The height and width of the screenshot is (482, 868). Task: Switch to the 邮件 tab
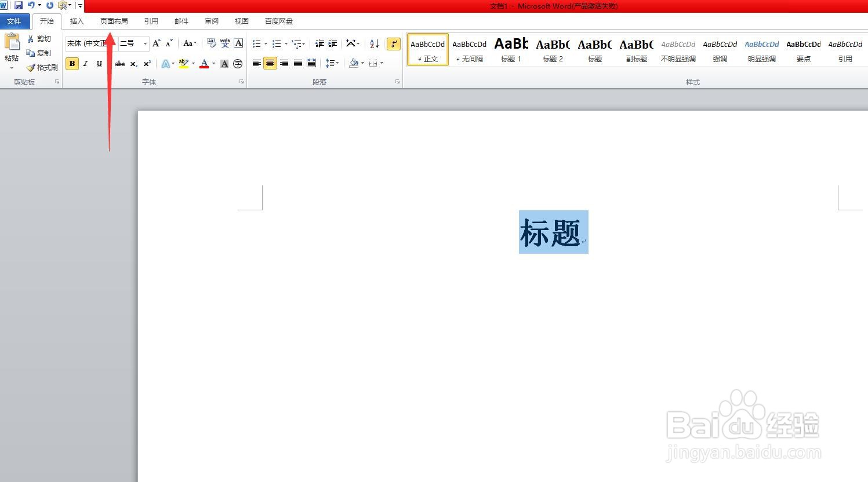pos(181,21)
